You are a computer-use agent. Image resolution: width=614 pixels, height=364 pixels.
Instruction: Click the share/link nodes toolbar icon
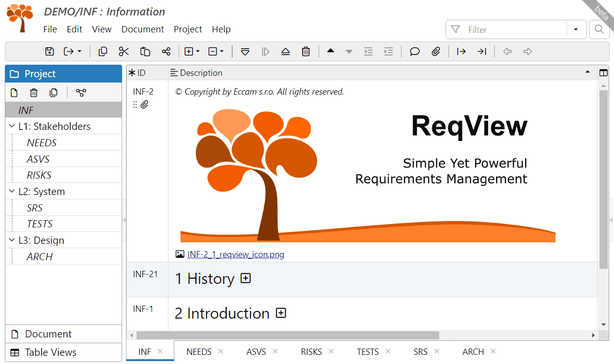click(166, 51)
